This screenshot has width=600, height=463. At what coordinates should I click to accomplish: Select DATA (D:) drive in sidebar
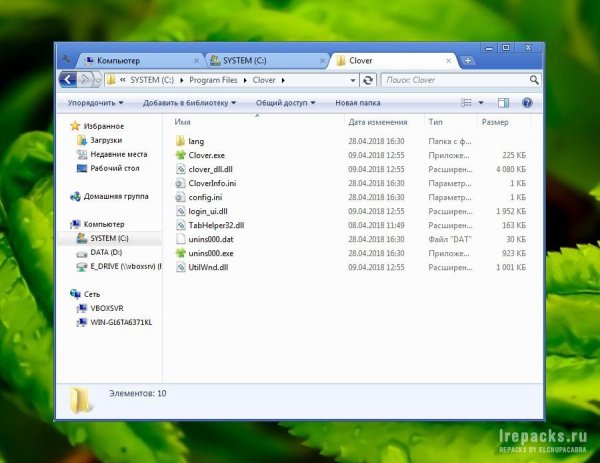[106, 252]
